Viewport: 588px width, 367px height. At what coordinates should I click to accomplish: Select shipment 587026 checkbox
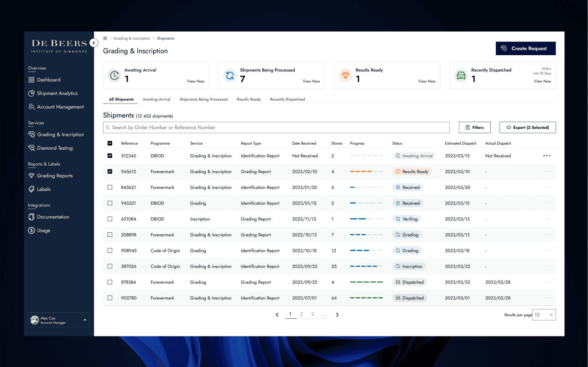110,266
